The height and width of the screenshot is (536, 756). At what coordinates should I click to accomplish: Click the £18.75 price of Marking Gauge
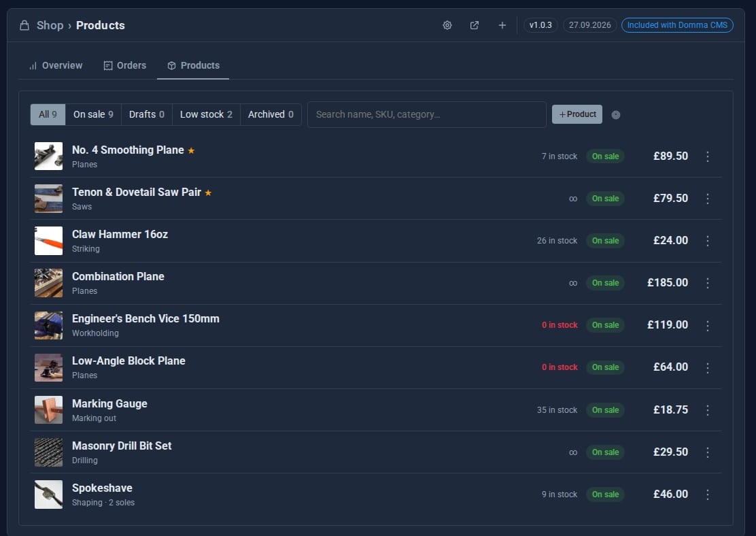click(670, 409)
